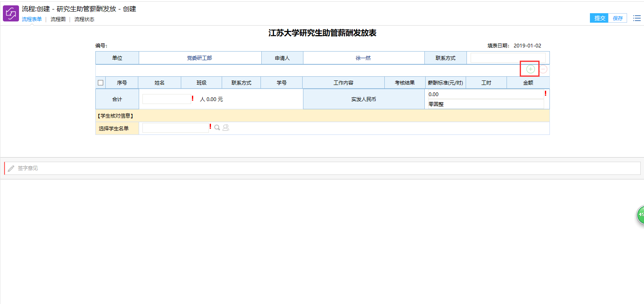
Task: Click the pencil icon in signature opinion box
Action: [11, 168]
